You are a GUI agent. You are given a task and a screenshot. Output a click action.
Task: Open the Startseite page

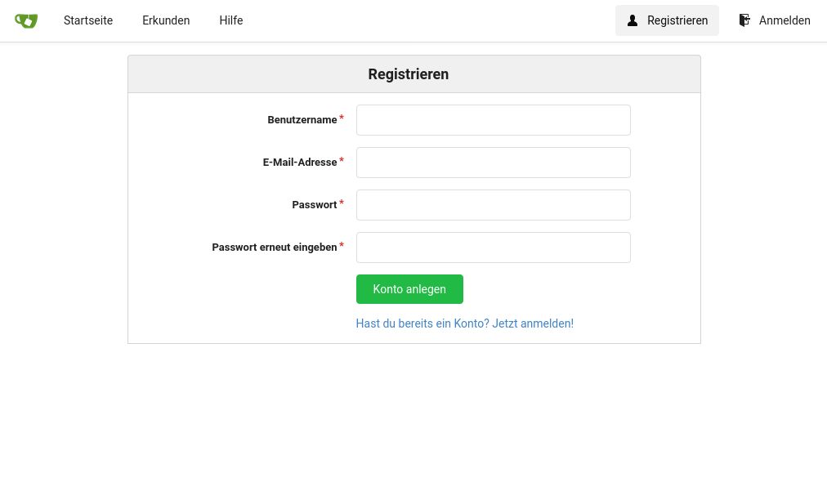[x=88, y=20]
